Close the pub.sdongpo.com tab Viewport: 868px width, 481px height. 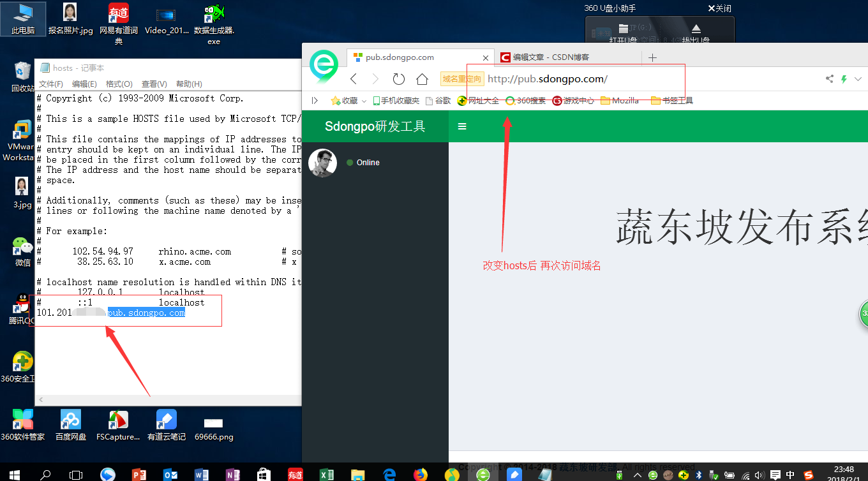point(486,57)
